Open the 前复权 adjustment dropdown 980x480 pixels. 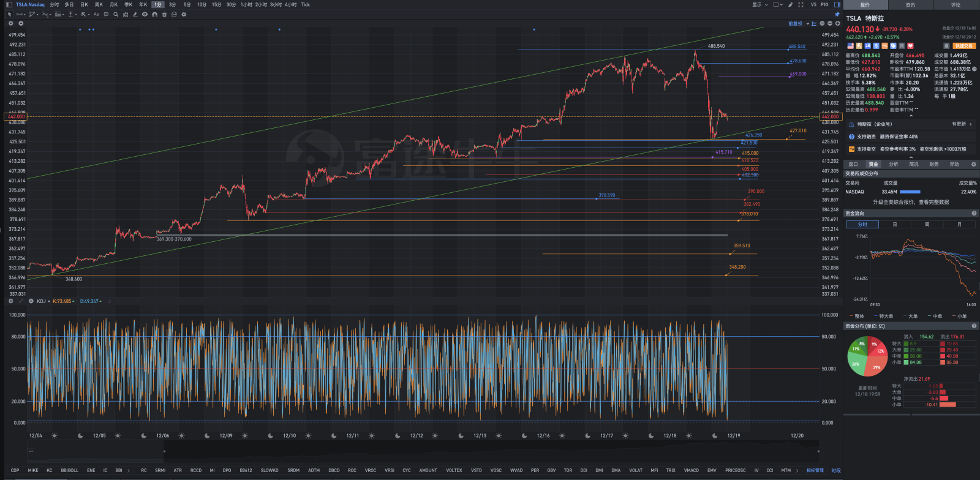pyautogui.click(x=799, y=23)
